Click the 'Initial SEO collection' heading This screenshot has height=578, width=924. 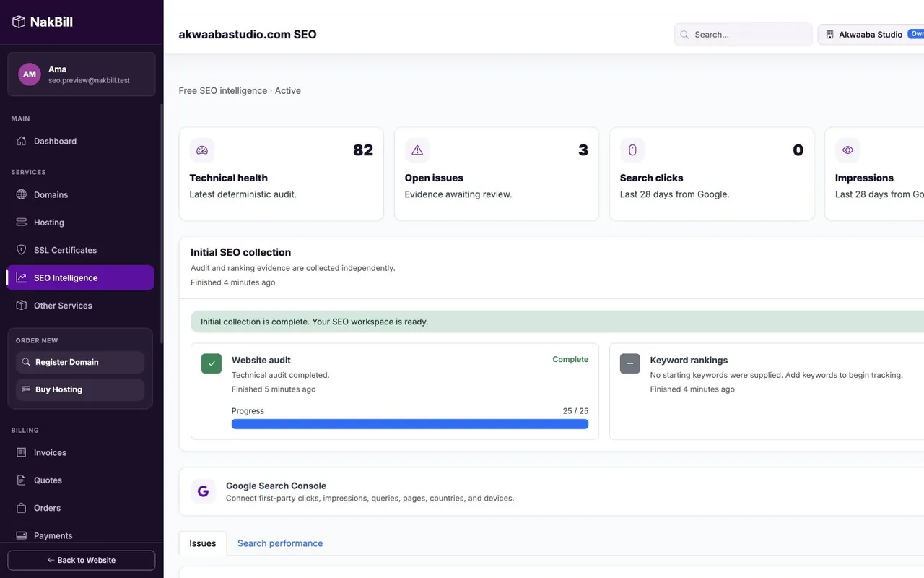pyautogui.click(x=240, y=252)
